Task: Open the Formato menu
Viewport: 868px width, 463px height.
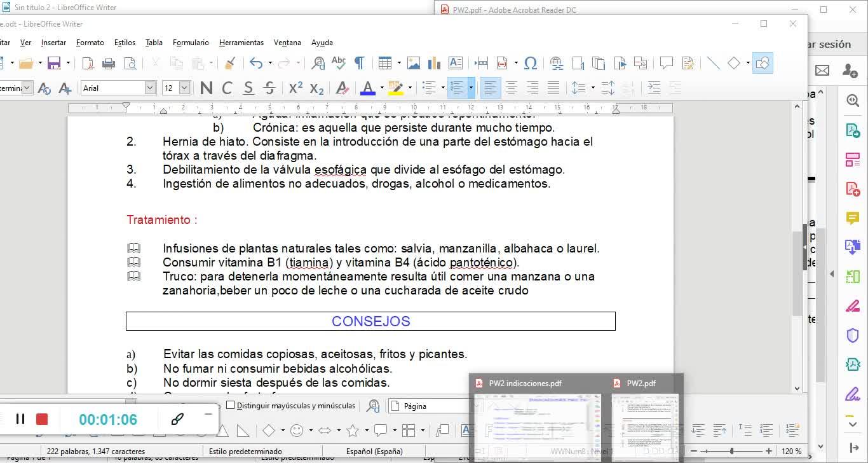Action: click(x=90, y=43)
